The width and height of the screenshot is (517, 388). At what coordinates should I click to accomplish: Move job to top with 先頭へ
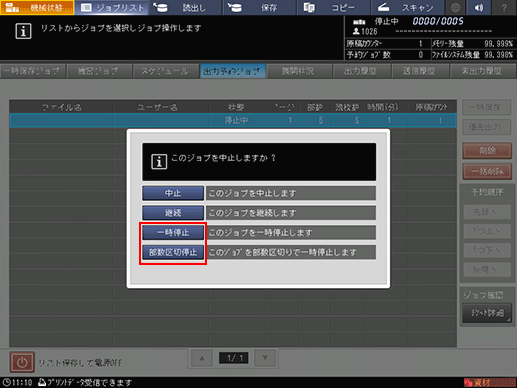pos(487,212)
